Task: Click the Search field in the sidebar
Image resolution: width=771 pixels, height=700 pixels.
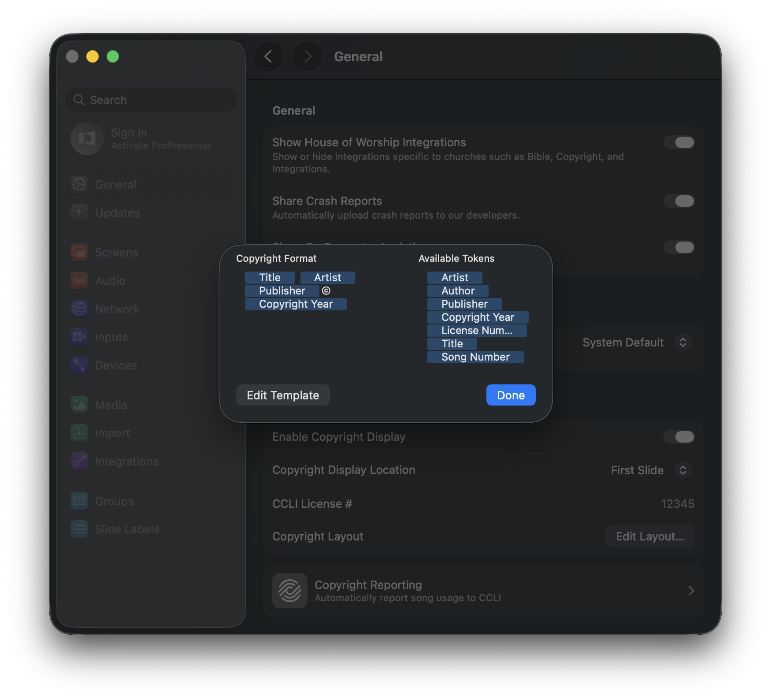Action: [x=151, y=100]
